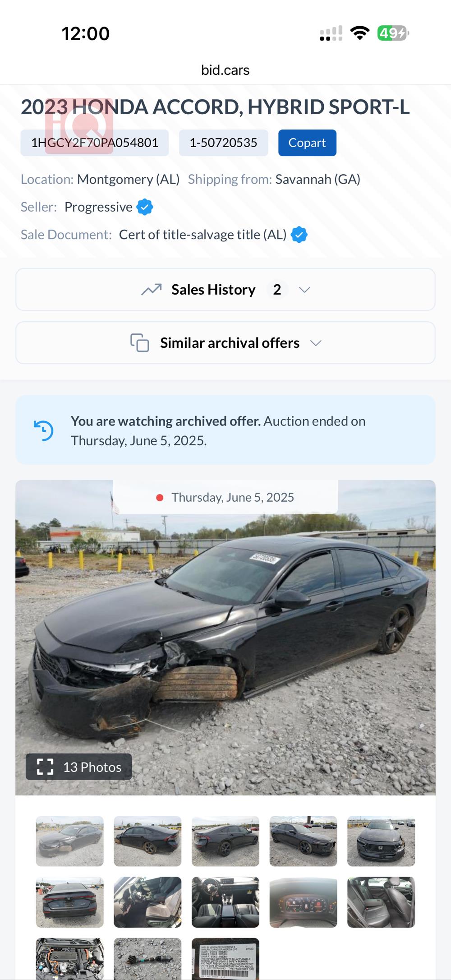Click the Copart auction button

coord(307,143)
